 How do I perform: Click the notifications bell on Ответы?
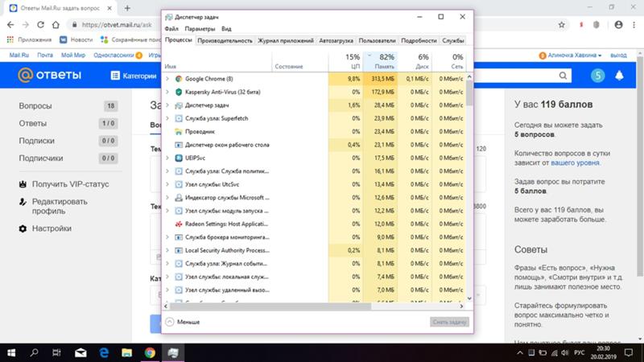[x=619, y=76]
